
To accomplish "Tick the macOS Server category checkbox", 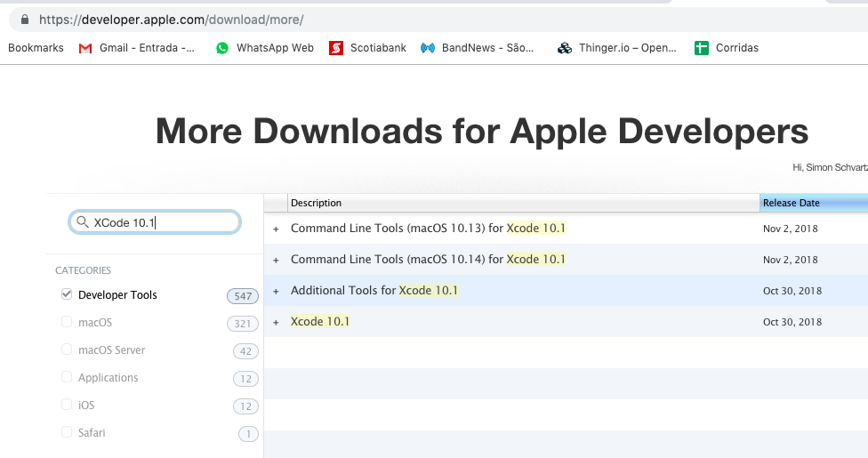I will point(67,350).
